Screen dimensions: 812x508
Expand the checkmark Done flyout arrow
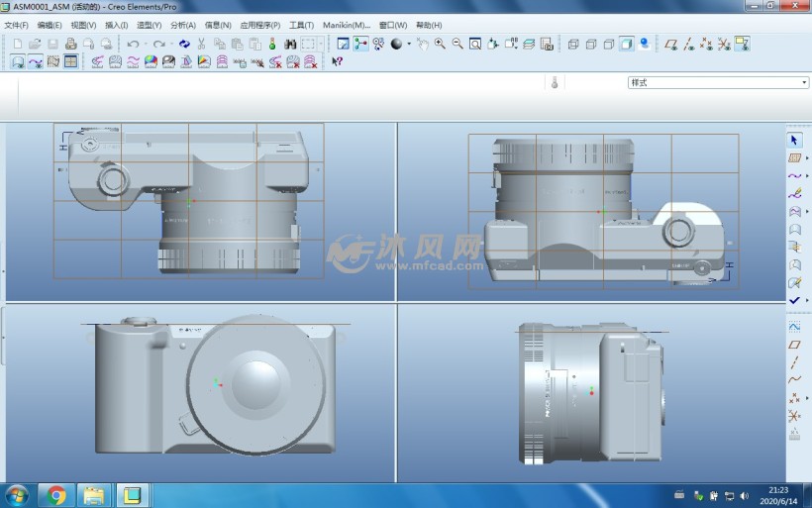point(807,300)
